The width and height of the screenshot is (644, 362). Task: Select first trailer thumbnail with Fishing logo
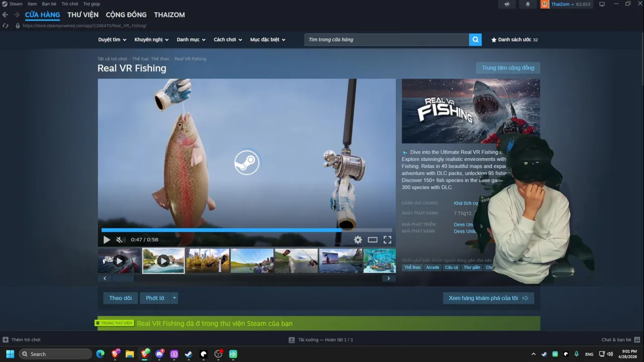(119, 260)
